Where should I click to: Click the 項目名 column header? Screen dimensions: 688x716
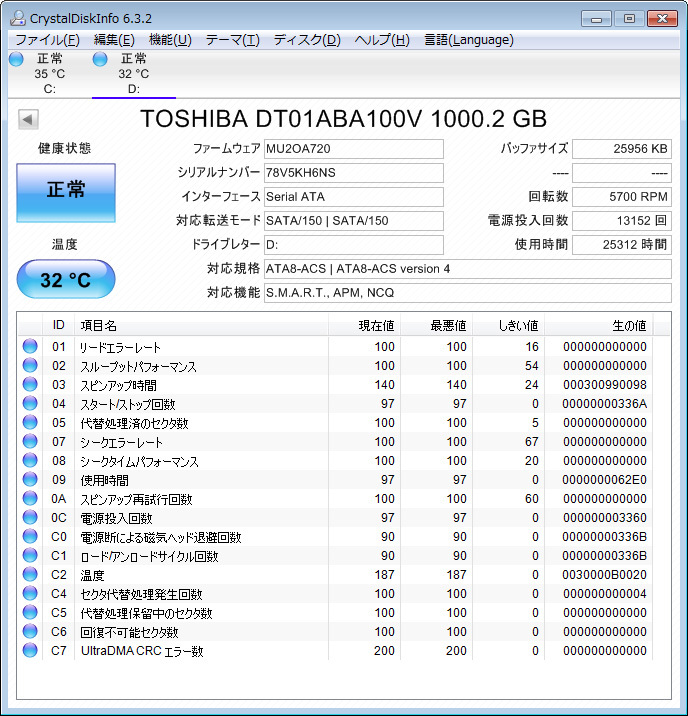pos(100,326)
